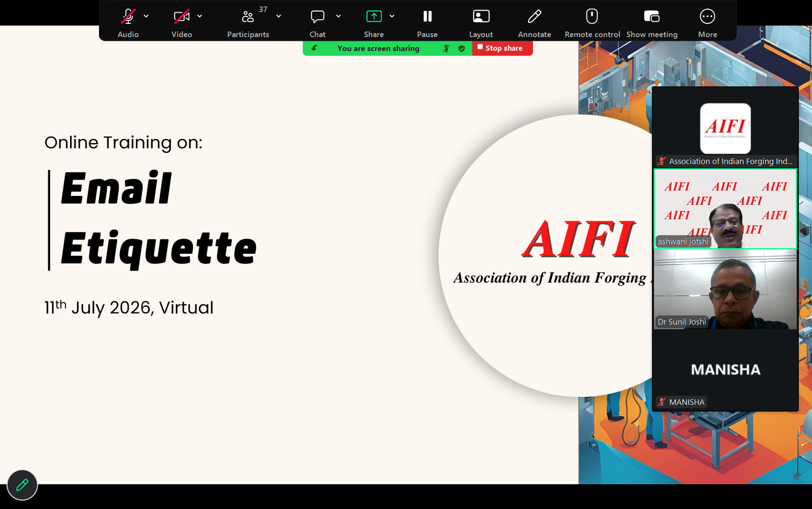Viewport: 812px width, 509px height.
Task: Select the MANISHA participant tile
Action: tap(725, 370)
